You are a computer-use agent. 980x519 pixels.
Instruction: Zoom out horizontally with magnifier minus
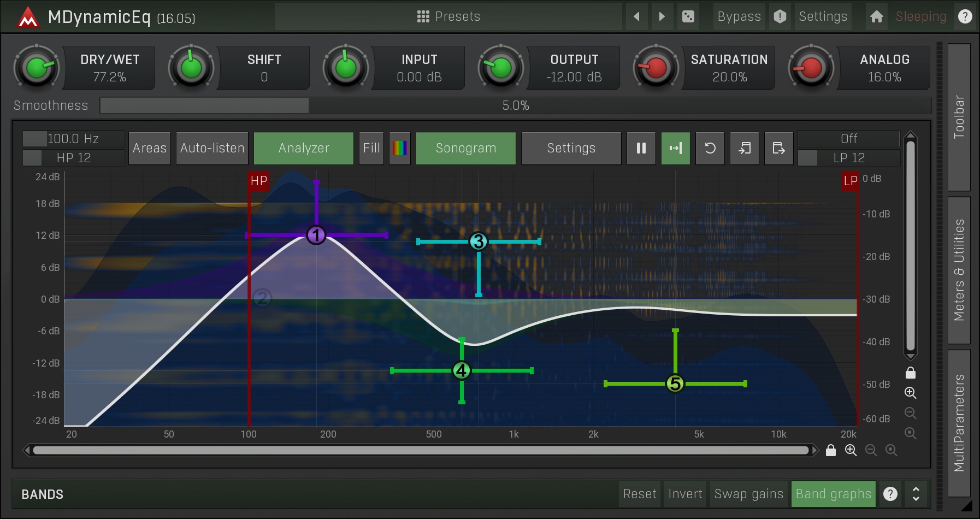click(x=871, y=450)
